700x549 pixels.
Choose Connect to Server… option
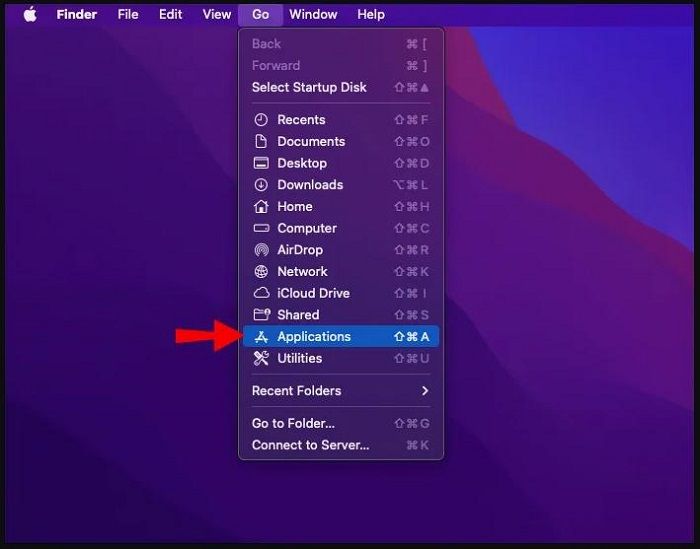(x=310, y=445)
